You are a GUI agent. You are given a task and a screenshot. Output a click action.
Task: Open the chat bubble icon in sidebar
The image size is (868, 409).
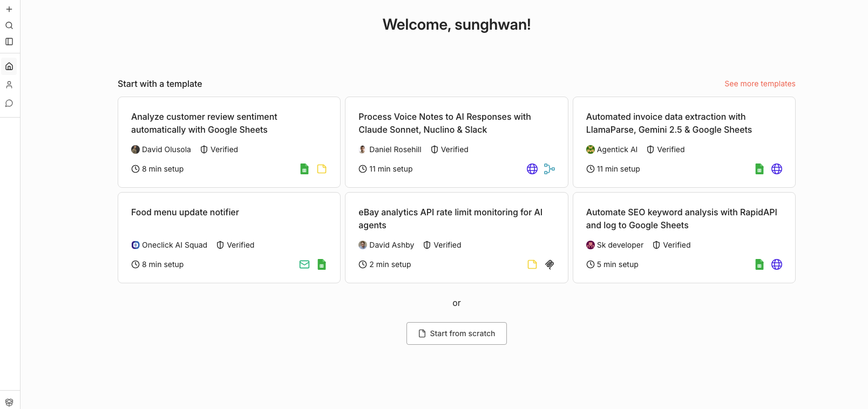[9, 103]
